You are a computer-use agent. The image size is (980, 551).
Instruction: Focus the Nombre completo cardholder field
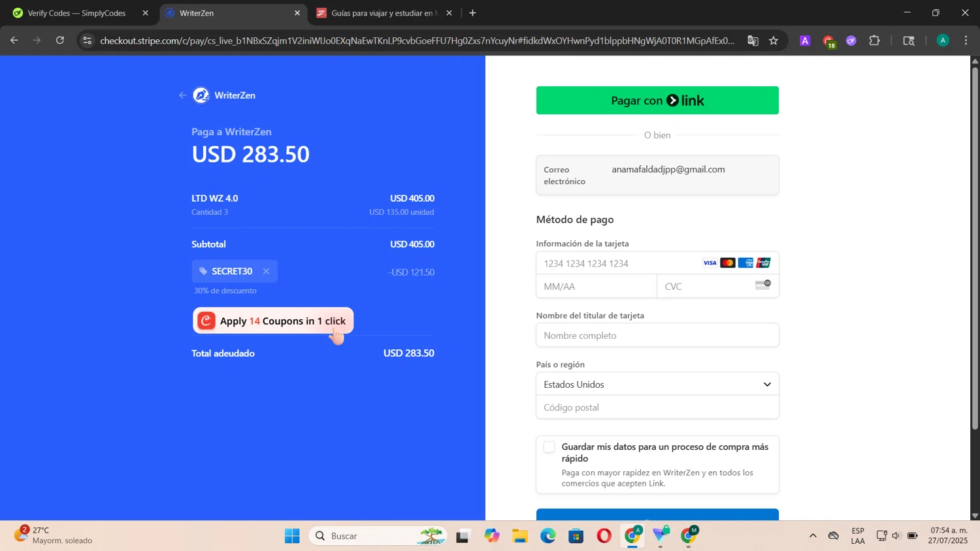click(657, 336)
